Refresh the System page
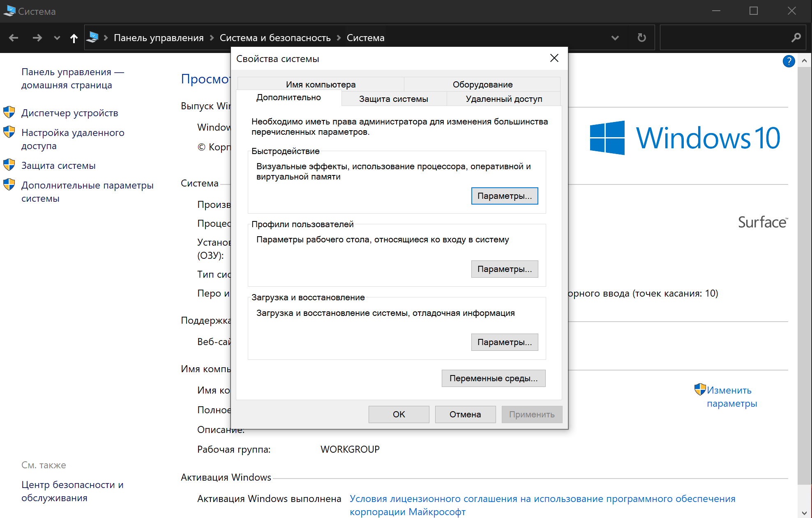This screenshot has height=518, width=812. pos(641,38)
